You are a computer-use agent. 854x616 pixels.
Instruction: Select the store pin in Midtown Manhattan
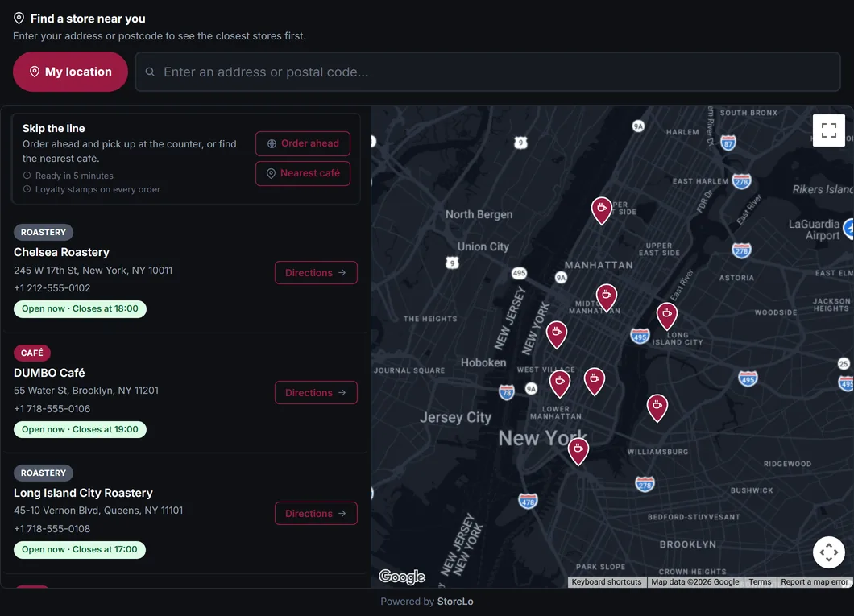pyautogui.click(x=606, y=297)
